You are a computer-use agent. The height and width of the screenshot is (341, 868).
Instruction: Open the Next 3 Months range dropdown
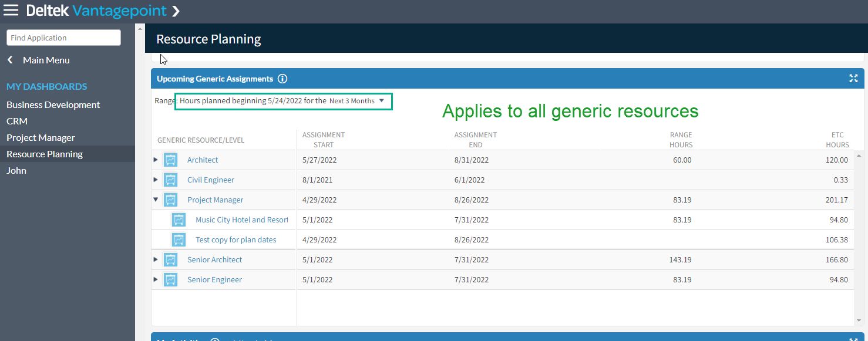click(x=356, y=101)
